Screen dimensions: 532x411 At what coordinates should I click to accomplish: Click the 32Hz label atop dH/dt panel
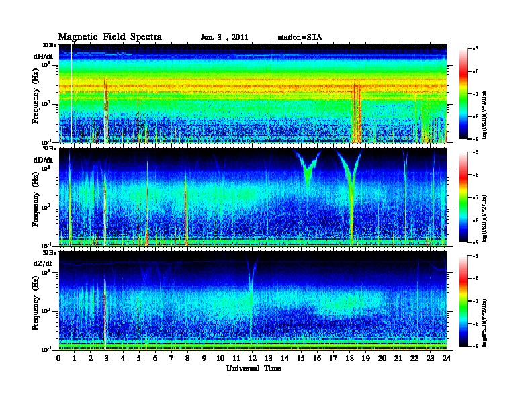pos(49,45)
